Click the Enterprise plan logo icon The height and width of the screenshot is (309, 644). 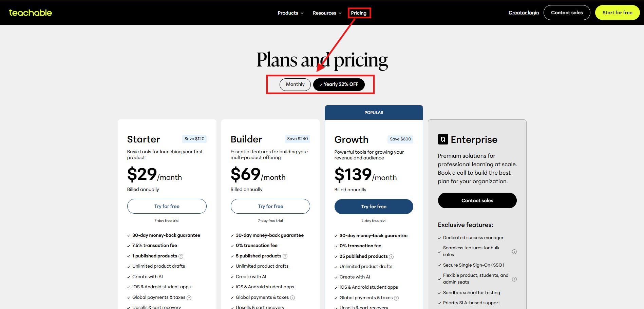pyautogui.click(x=443, y=139)
